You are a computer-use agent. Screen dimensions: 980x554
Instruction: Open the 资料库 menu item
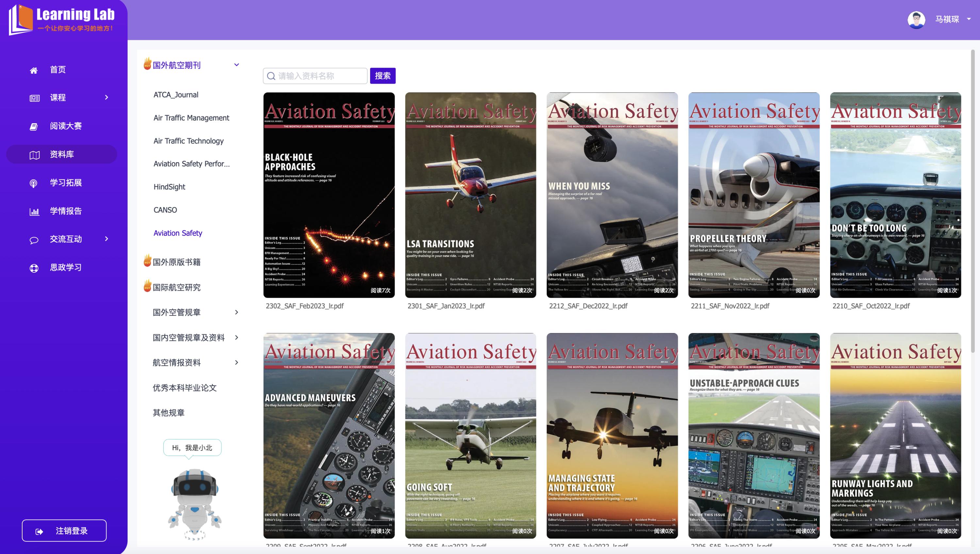62,154
